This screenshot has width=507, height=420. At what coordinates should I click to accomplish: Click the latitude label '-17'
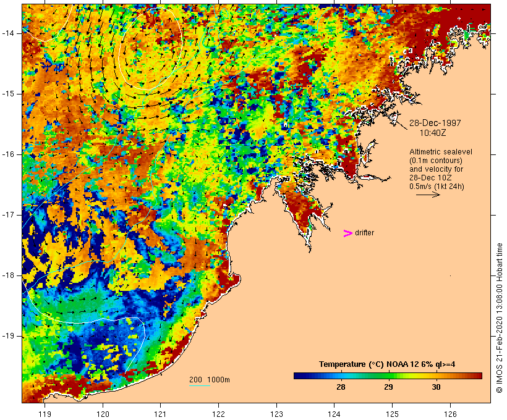8,215
